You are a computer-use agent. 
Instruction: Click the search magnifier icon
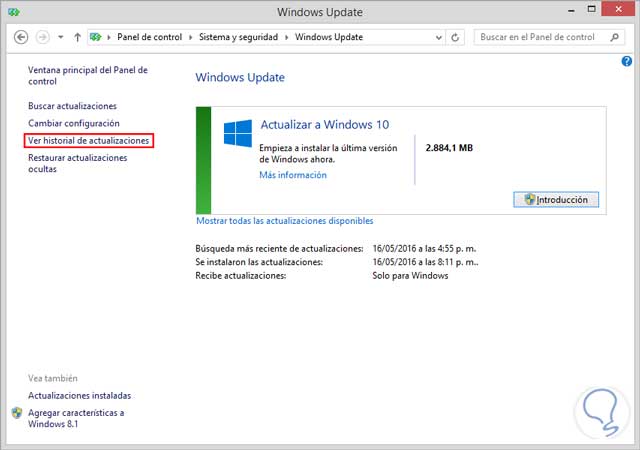click(614, 37)
